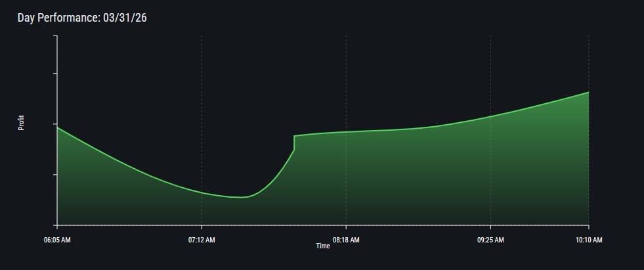Select the 09:25 AM time tick label
The image size is (644, 270).
click(490, 240)
